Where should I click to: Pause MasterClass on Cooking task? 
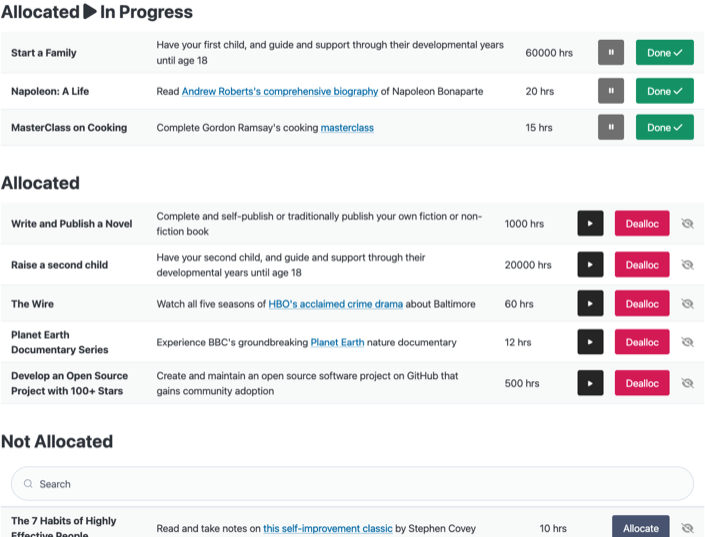pos(611,127)
